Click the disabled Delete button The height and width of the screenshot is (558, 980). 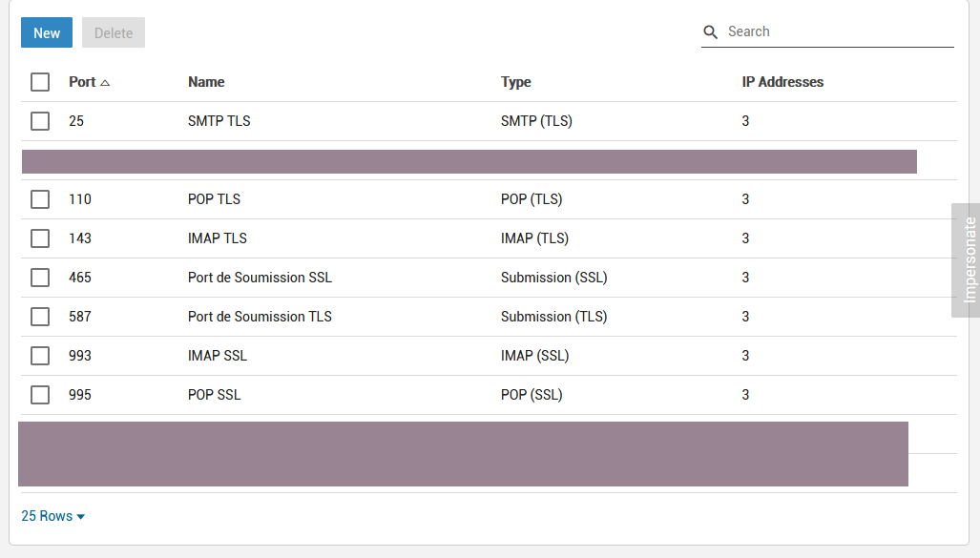click(x=114, y=33)
